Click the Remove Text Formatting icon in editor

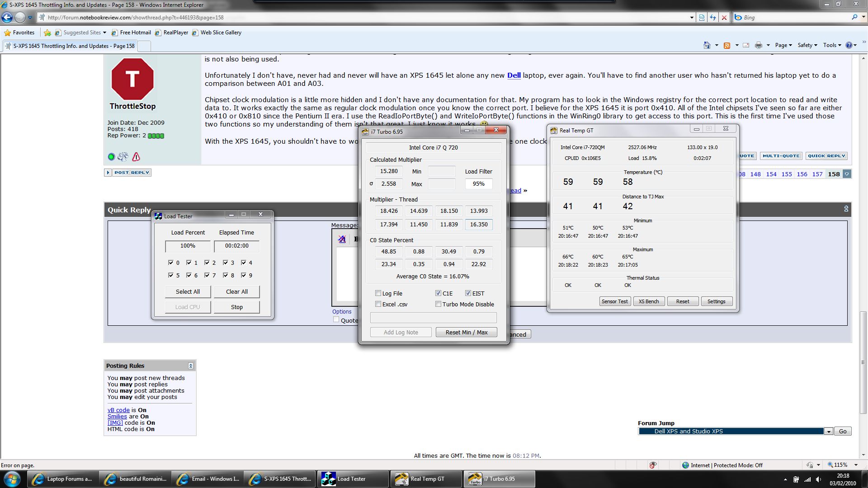(x=342, y=239)
